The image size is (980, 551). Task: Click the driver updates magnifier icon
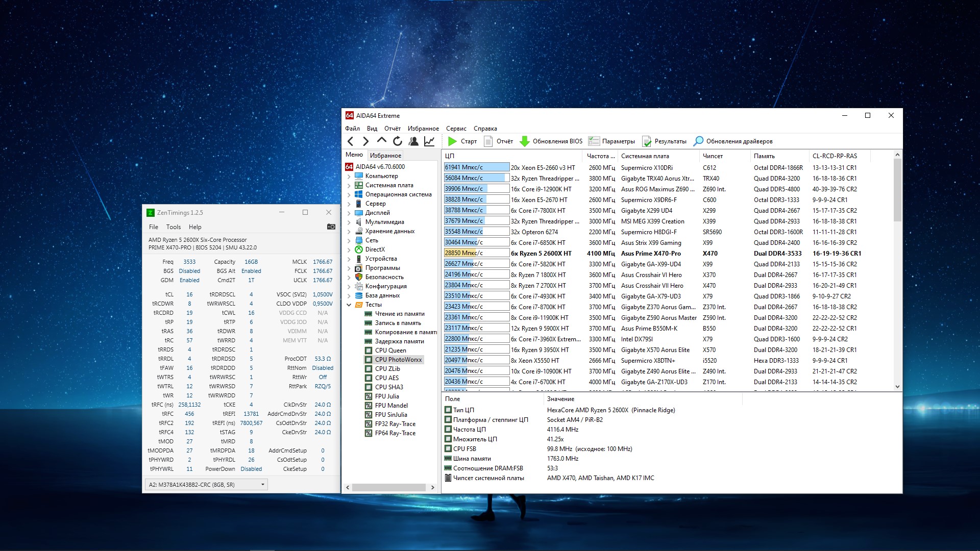point(698,141)
